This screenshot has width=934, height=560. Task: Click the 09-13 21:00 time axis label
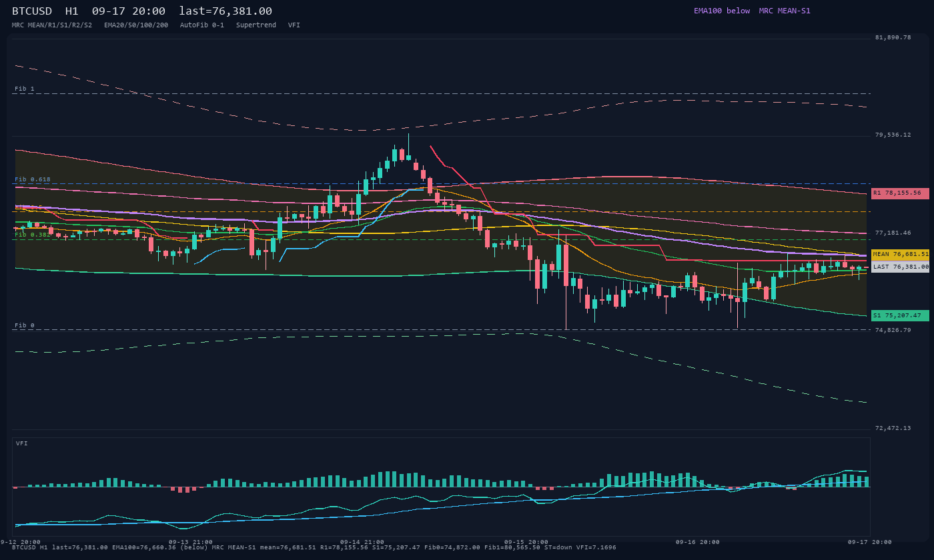(191, 542)
